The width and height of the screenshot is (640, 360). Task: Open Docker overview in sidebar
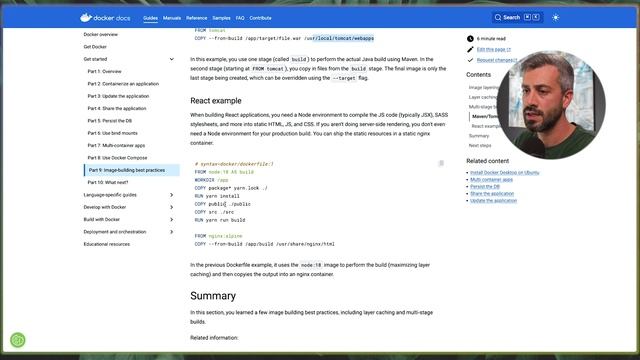[100, 35]
